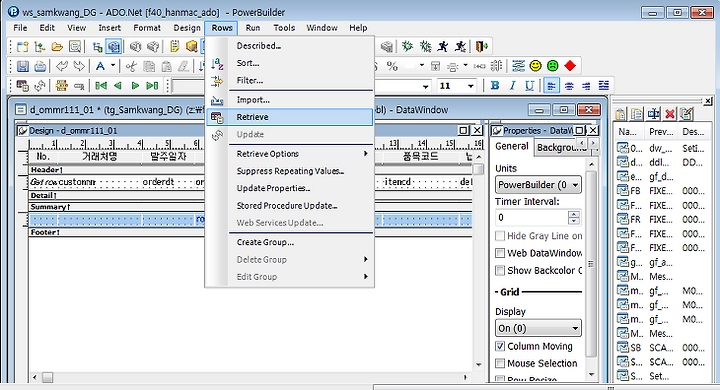720x390 pixels.
Task: Click the percent format icon
Action: pos(392,66)
